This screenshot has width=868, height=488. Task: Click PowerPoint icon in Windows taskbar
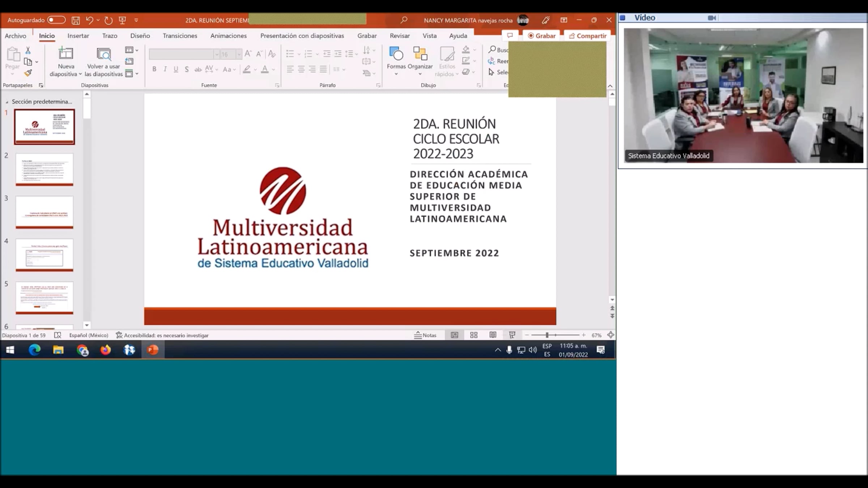(153, 350)
